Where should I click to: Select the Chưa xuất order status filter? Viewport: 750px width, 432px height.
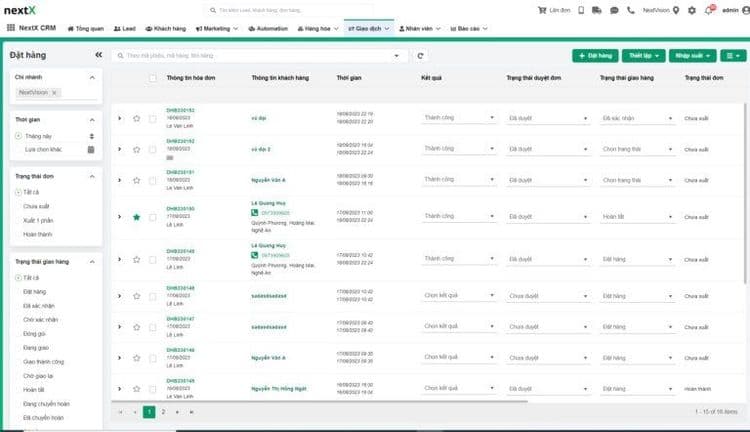click(x=36, y=206)
